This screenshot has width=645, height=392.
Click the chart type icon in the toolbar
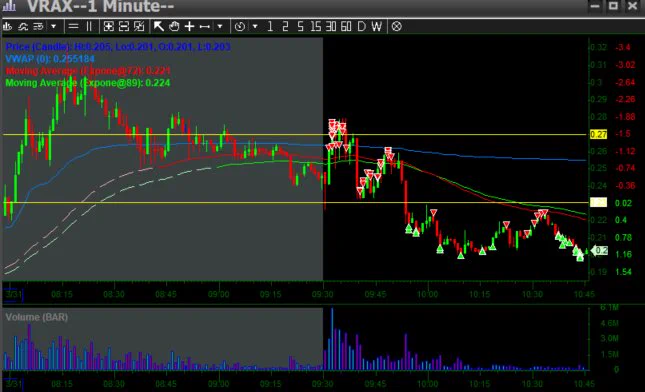point(7,27)
